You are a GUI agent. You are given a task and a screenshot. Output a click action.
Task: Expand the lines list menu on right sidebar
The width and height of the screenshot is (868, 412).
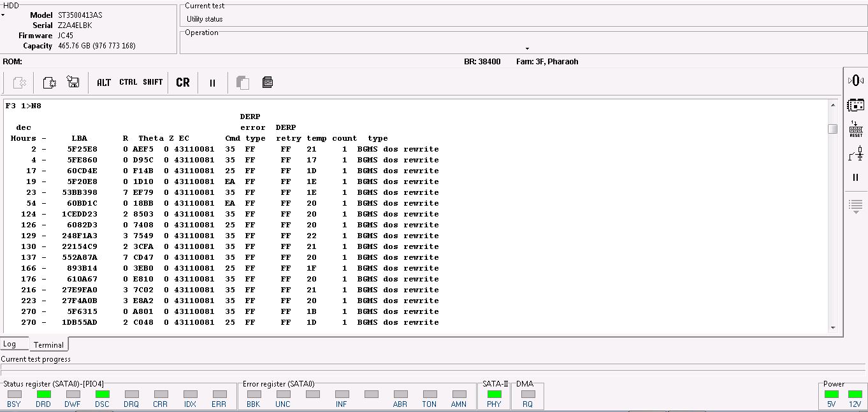pos(855,206)
